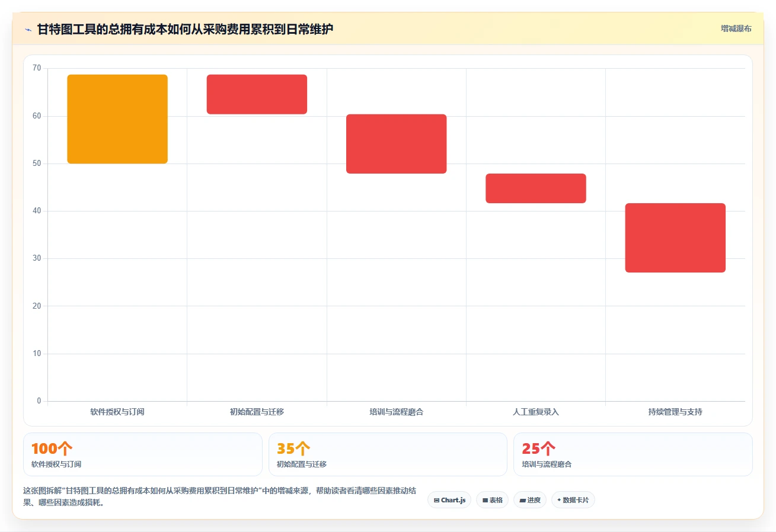Click the 增减瀑布 label in the header
The image size is (776, 532).
point(736,29)
